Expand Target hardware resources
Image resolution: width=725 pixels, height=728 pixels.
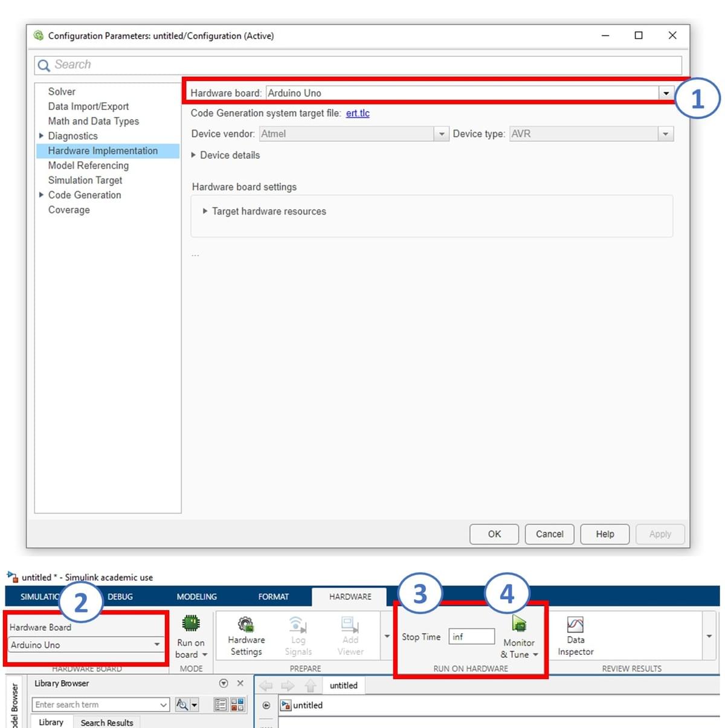point(205,211)
